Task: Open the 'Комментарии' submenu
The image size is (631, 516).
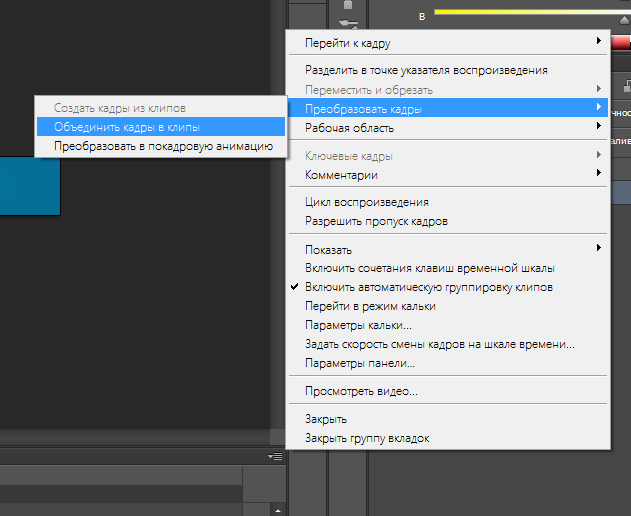Action: point(448,175)
